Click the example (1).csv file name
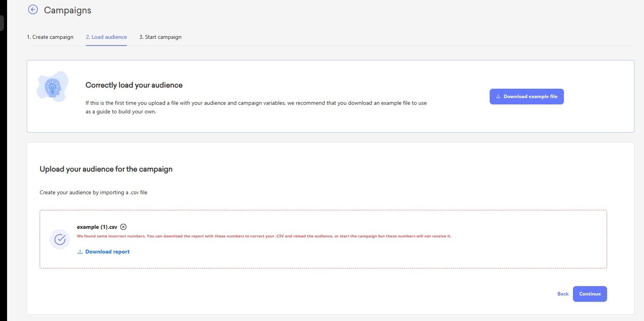 click(x=97, y=227)
